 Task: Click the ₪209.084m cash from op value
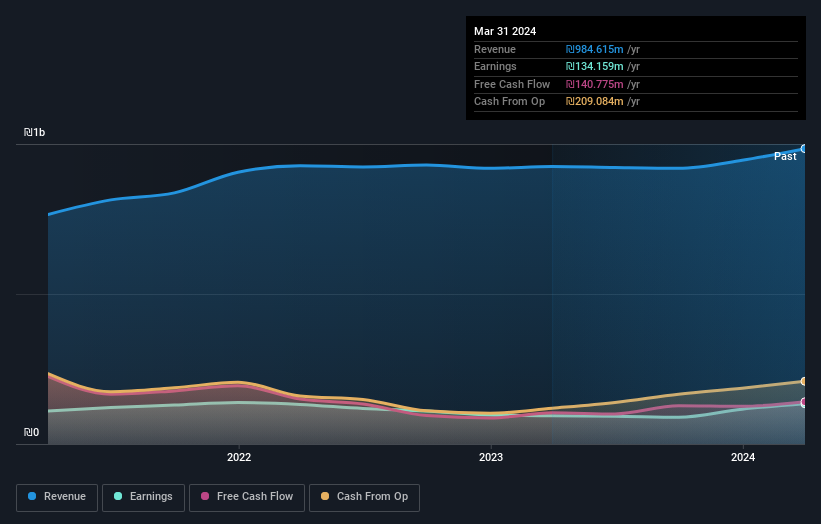coord(594,102)
